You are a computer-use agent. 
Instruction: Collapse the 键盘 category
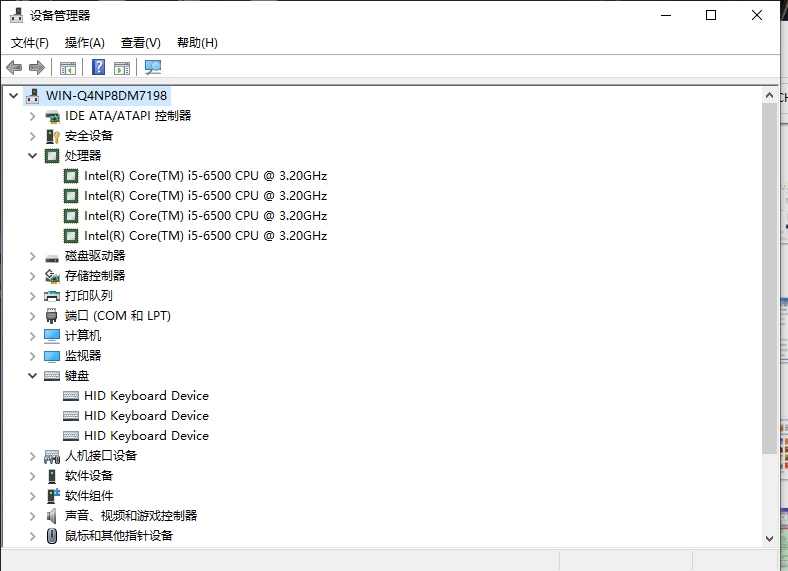point(33,376)
